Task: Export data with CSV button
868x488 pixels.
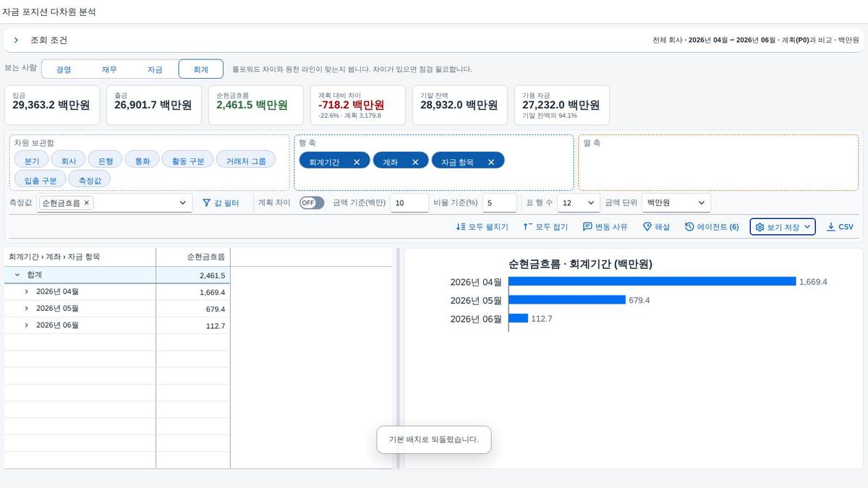Action: pyautogui.click(x=840, y=227)
